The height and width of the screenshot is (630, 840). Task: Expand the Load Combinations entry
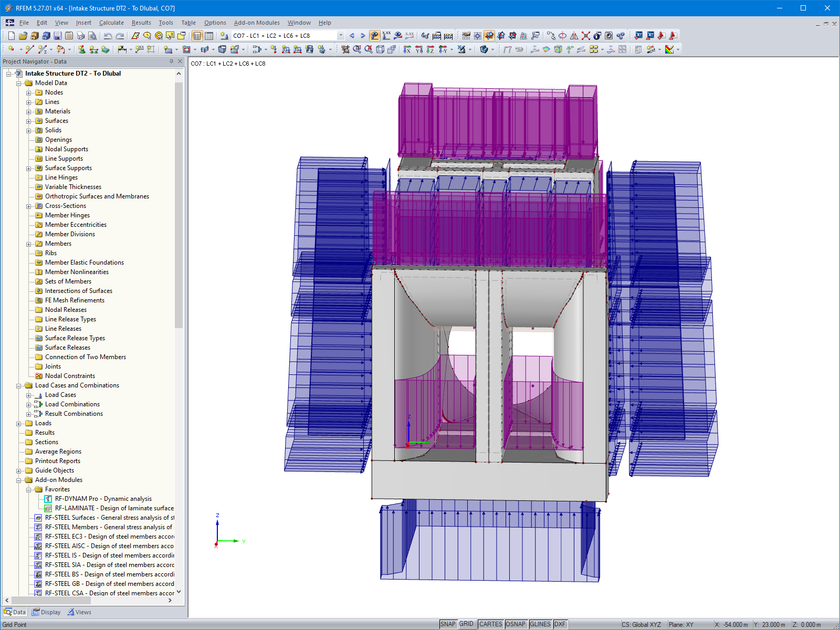click(29, 404)
